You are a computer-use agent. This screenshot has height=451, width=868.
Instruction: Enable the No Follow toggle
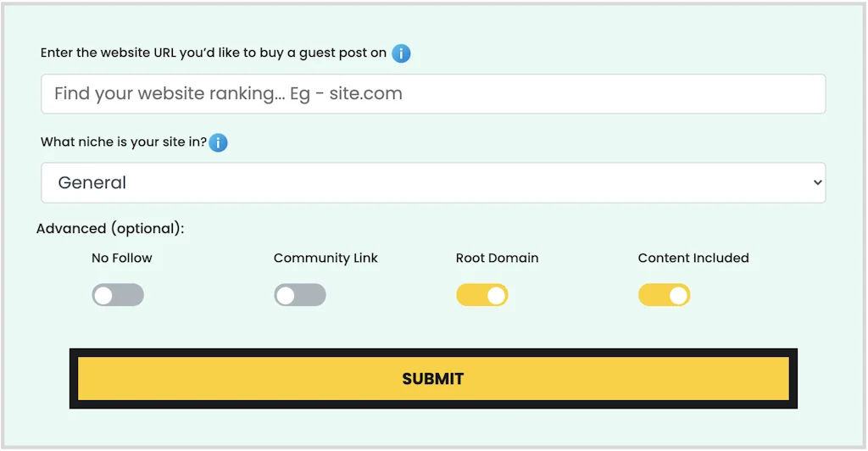click(118, 295)
